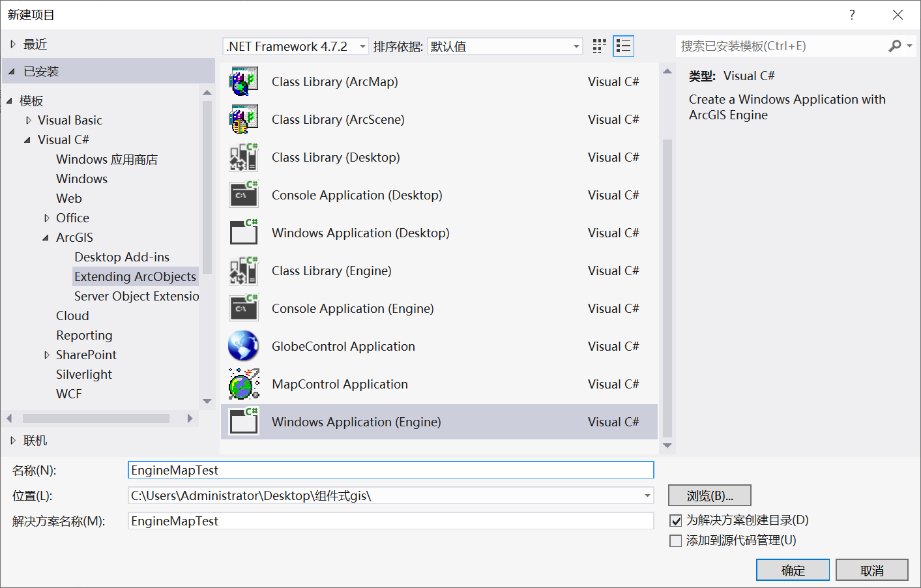Expand the Visual Basic node
This screenshot has height=588, width=921.
coord(28,120)
